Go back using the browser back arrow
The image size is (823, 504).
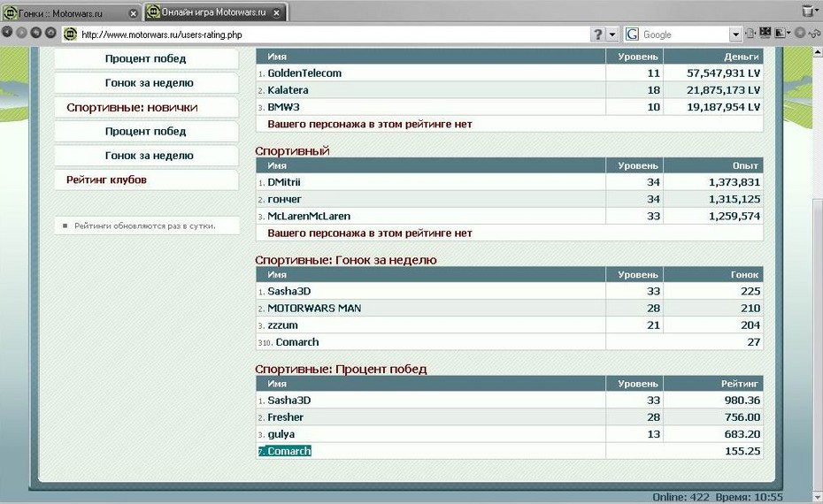[x=7, y=33]
